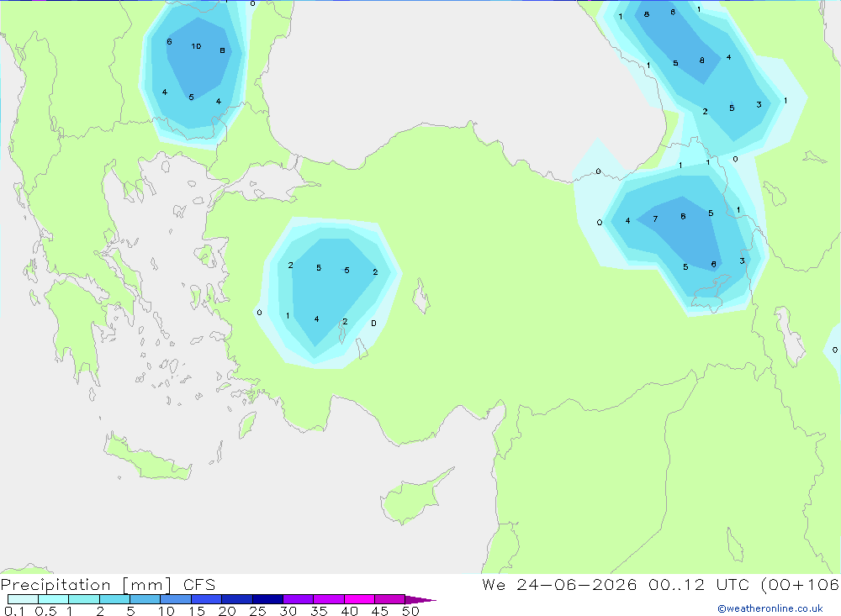Screen dimensions: 841x616
Task: Select the 30–35 mm purple legend swatch
Action: tap(299, 599)
